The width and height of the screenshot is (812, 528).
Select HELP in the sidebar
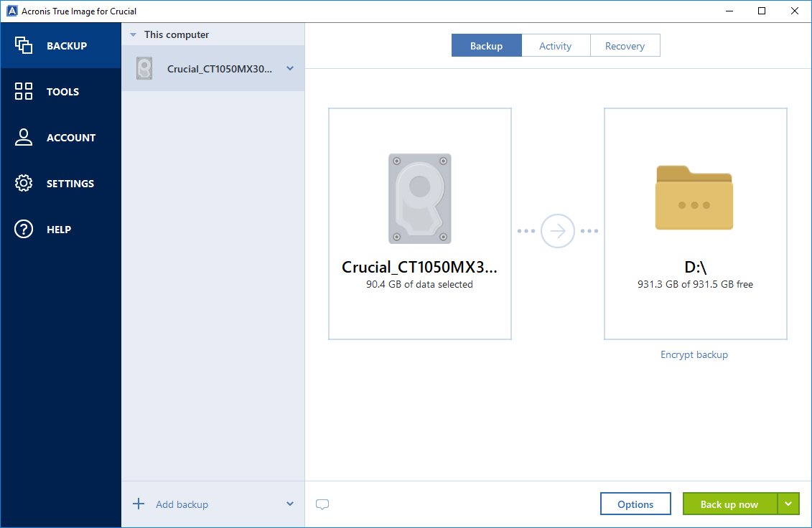[x=60, y=230]
